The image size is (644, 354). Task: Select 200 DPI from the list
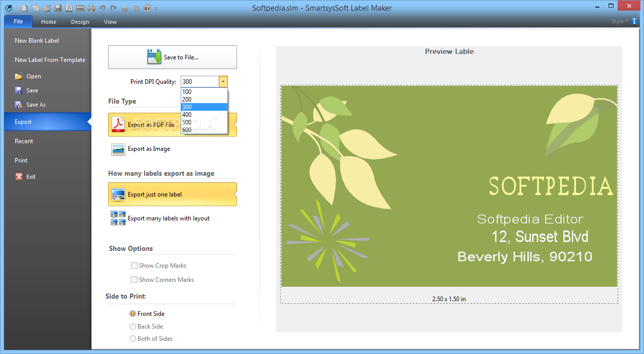click(x=204, y=100)
